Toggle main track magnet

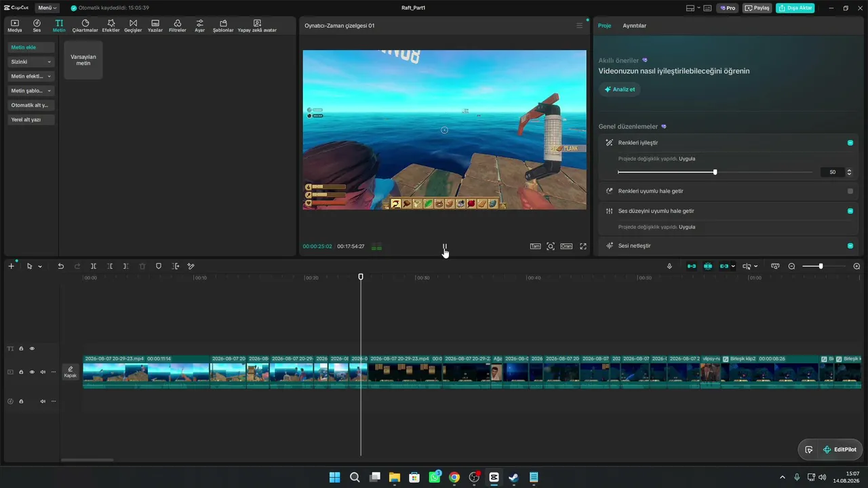[692, 266]
